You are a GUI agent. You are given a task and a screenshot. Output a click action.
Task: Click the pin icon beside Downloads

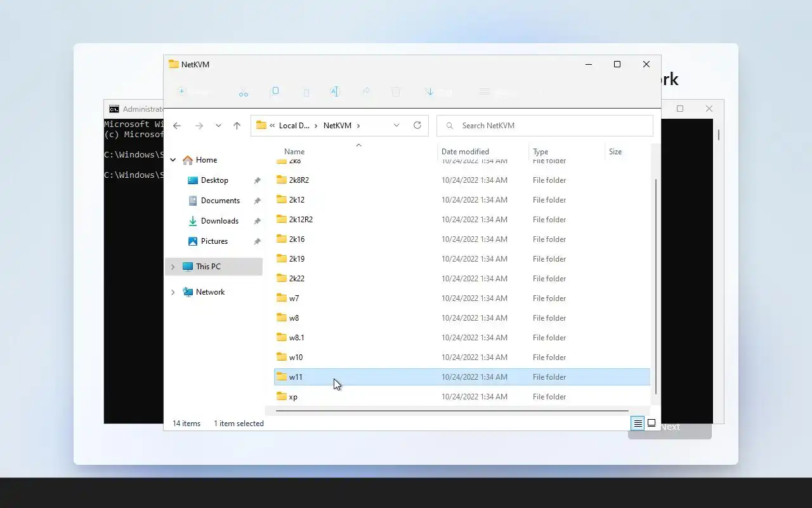point(257,221)
